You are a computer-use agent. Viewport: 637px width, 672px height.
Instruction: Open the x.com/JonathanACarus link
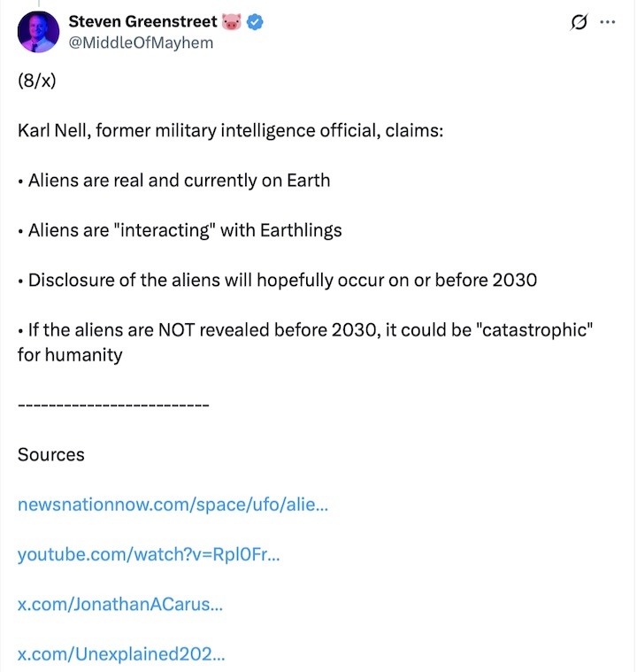120,605
